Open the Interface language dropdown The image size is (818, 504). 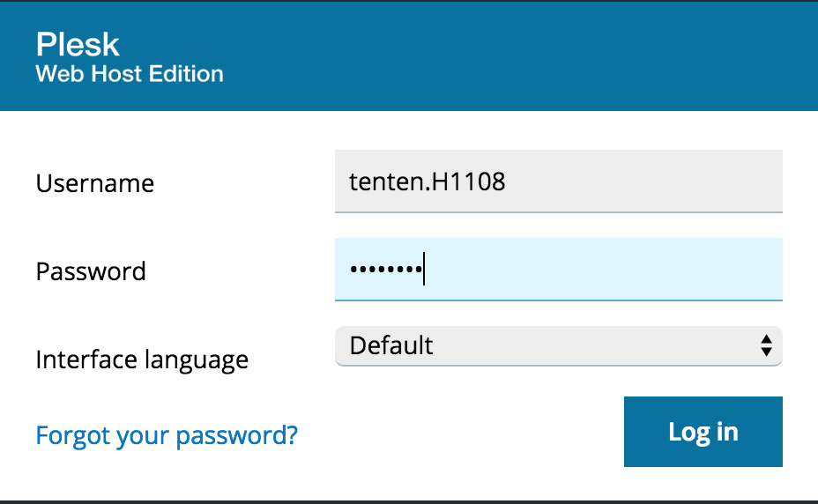tap(558, 346)
